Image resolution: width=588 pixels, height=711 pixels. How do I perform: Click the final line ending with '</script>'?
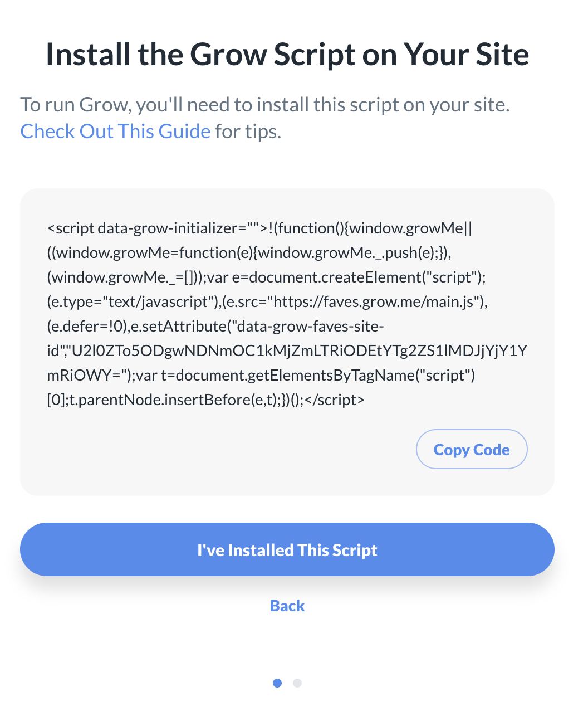click(206, 400)
